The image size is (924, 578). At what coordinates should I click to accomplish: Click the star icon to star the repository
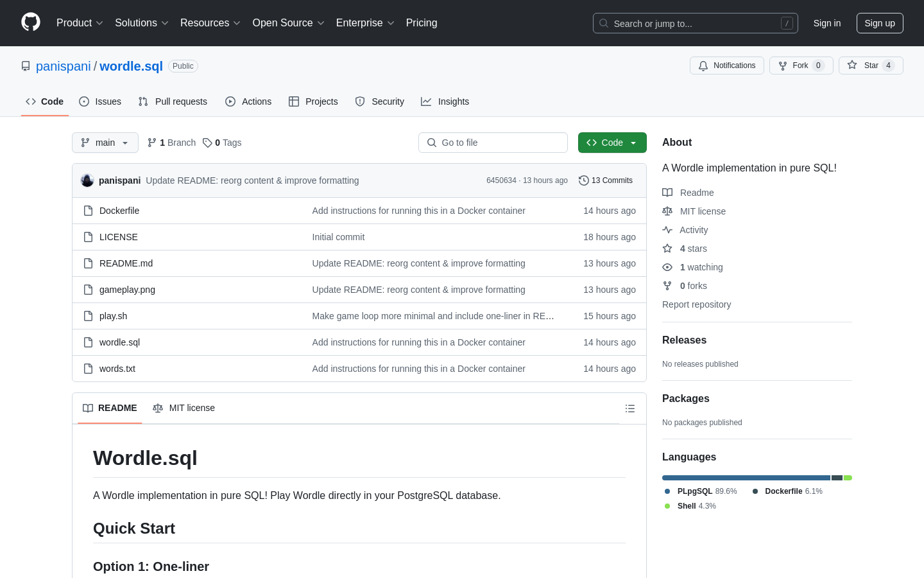852,65
